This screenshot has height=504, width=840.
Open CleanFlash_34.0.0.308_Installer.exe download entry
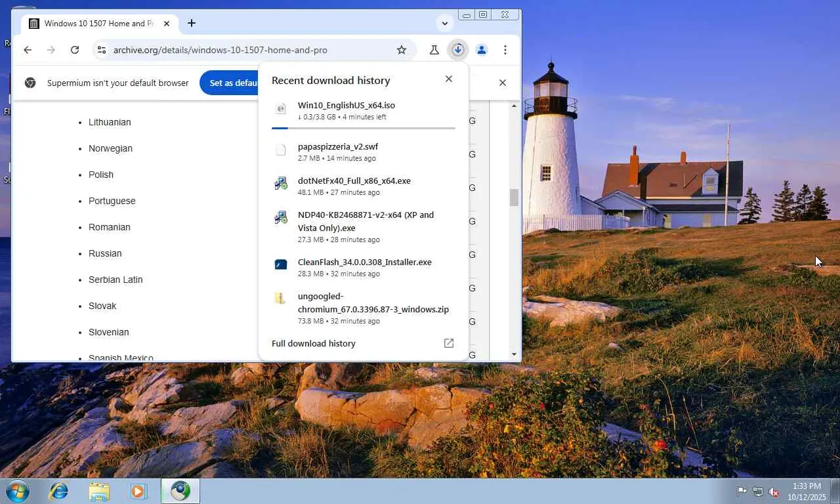364,268
